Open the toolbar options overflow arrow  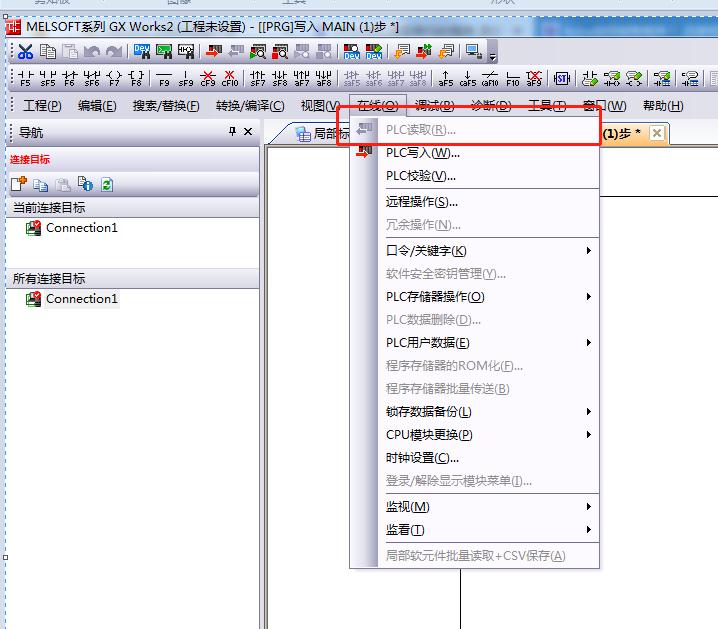[493, 54]
